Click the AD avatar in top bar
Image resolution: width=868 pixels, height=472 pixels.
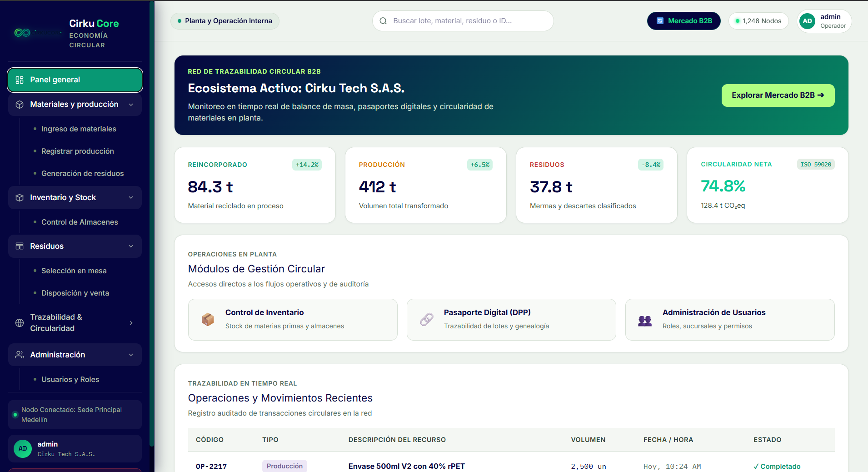(807, 21)
